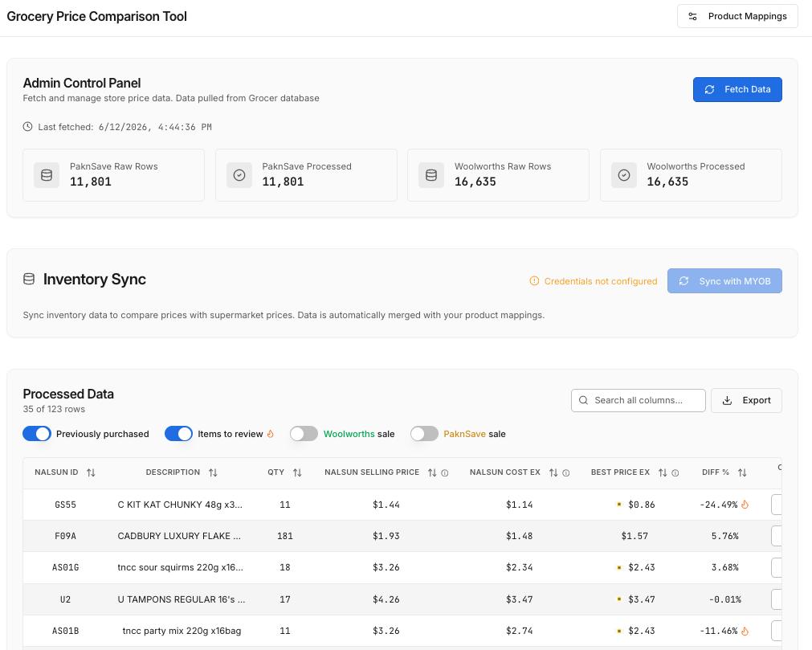Sort by Best Price Ex arrows
The image size is (812, 650).
pos(663,472)
